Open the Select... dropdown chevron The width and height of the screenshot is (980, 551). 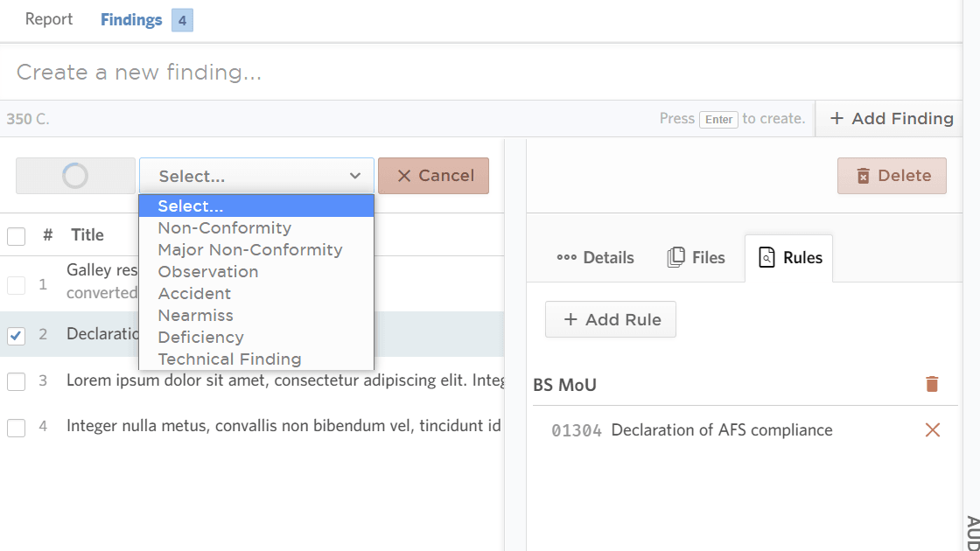coord(357,175)
